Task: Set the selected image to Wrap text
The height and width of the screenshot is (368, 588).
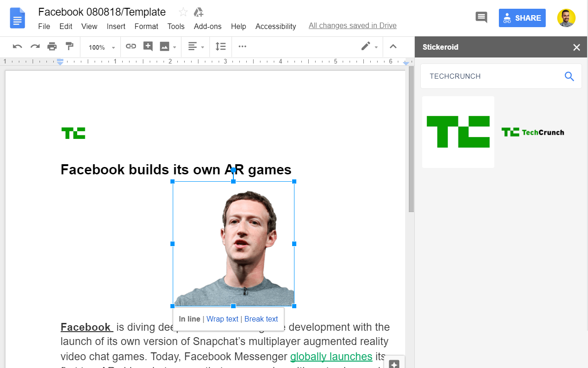Action: click(x=222, y=319)
